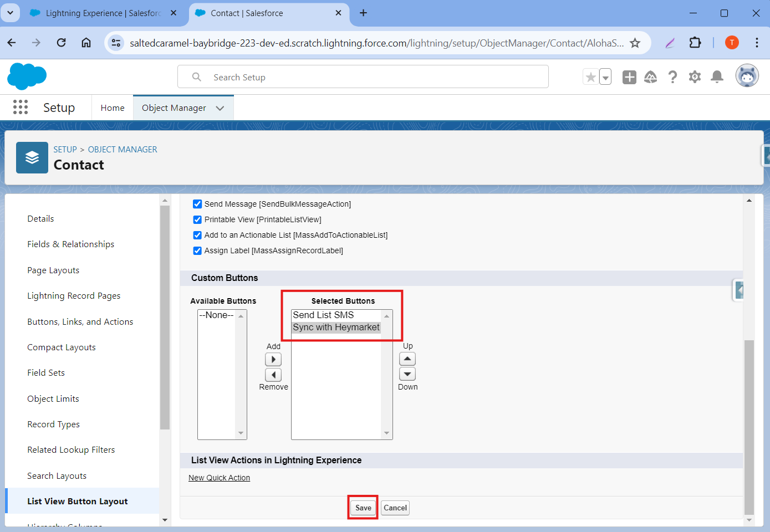Open the global actions plus icon

(x=629, y=77)
